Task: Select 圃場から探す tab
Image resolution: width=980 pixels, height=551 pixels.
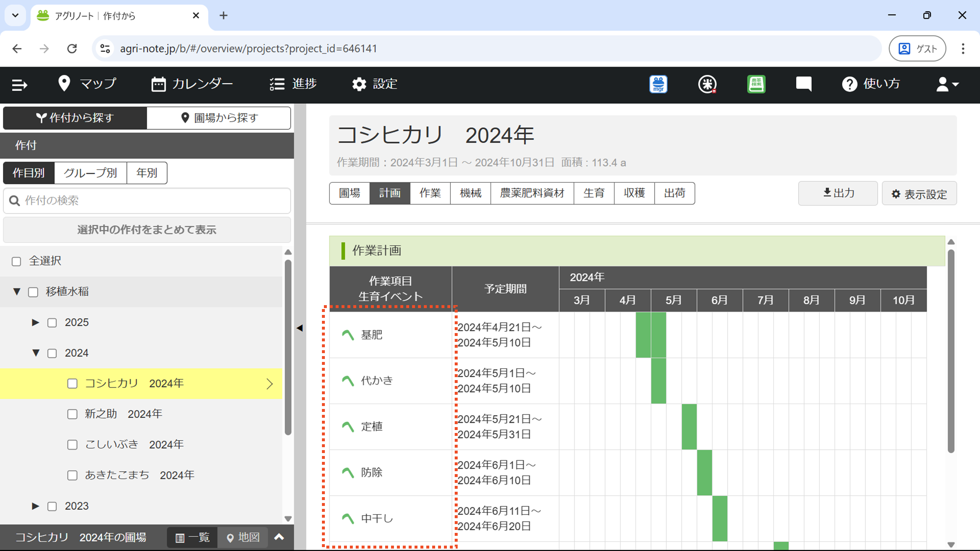Action: point(219,118)
